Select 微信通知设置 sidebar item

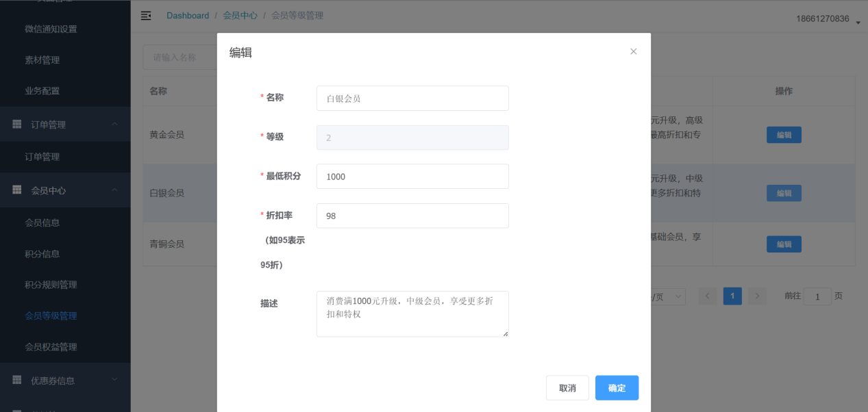[51, 29]
